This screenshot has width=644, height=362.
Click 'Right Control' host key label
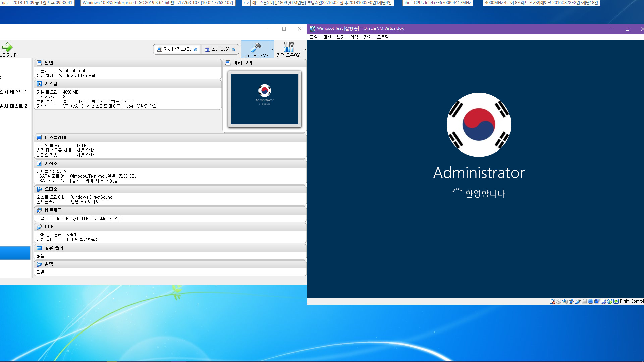click(x=632, y=301)
